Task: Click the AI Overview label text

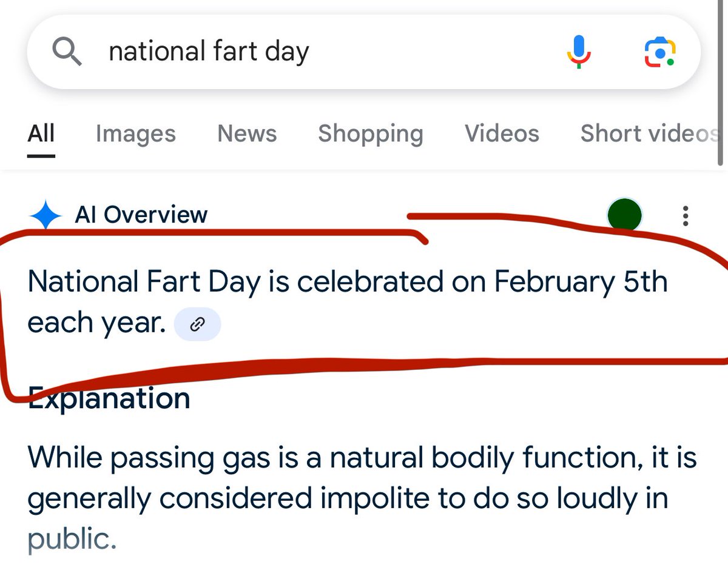Action: 141,215
